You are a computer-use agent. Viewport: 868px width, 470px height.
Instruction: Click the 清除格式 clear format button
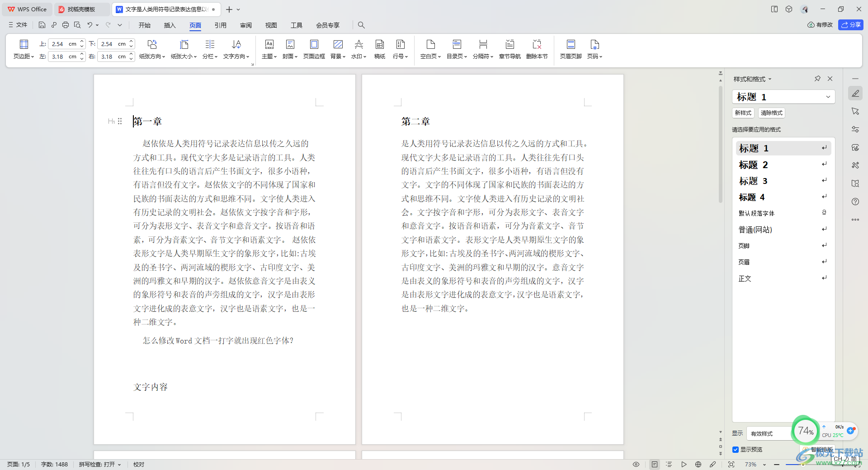click(x=772, y=113)
